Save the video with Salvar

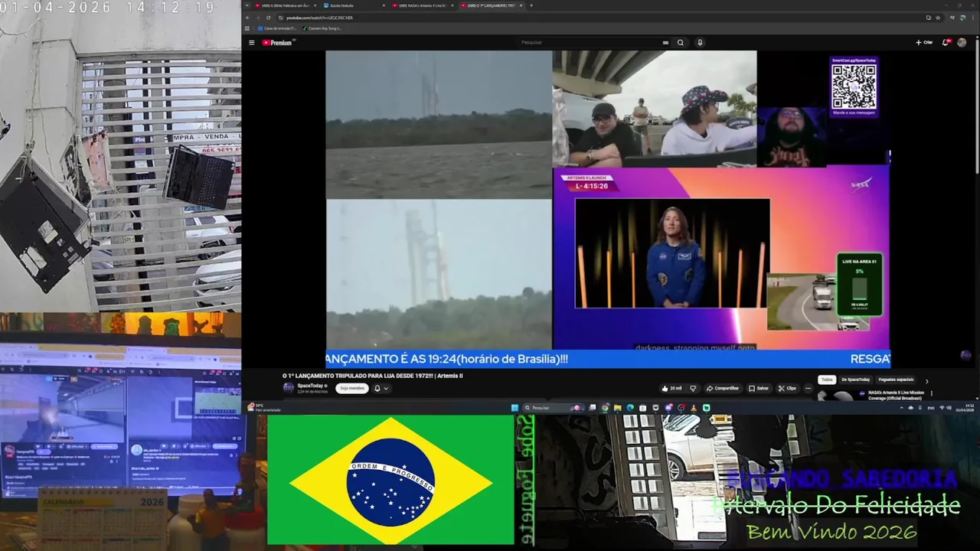tap(759, 388)
